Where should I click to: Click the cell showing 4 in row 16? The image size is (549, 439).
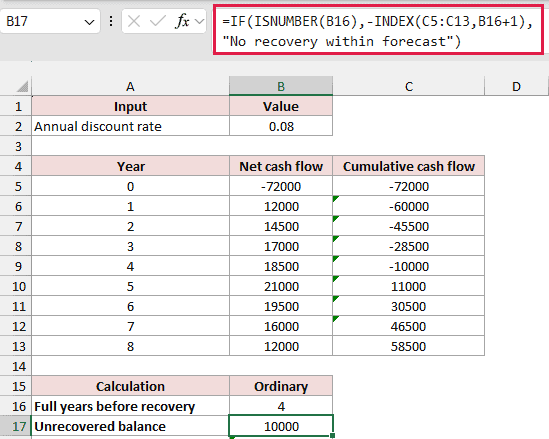coord(281,406)
